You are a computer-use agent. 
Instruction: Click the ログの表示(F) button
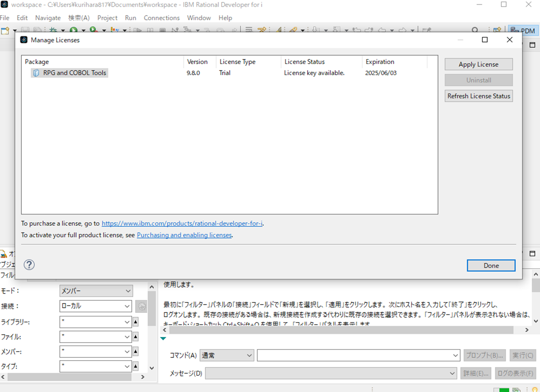(x=515, y=373)
